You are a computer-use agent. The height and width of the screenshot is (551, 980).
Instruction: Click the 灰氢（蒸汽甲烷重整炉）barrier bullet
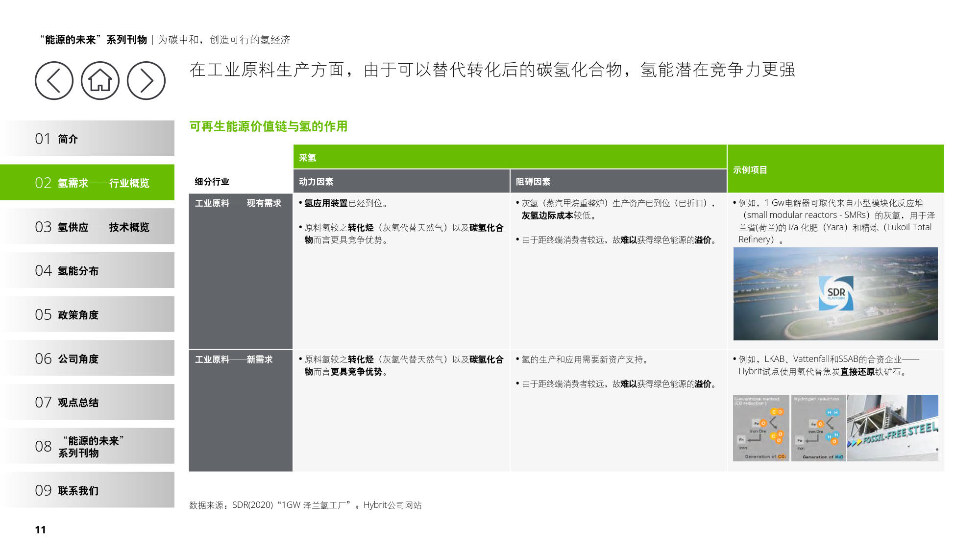(617, 209)
